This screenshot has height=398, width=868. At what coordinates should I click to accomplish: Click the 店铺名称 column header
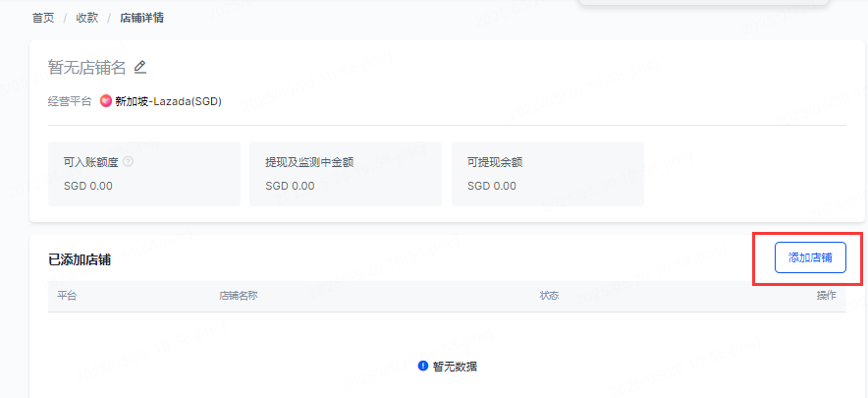239,295
